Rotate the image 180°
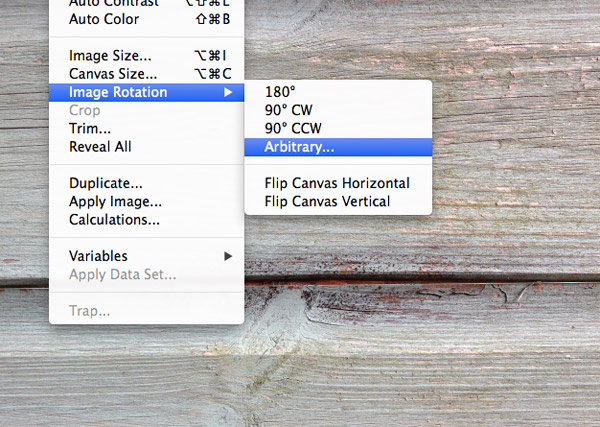The width and height of the screenshot is (600, 427). 280,92
